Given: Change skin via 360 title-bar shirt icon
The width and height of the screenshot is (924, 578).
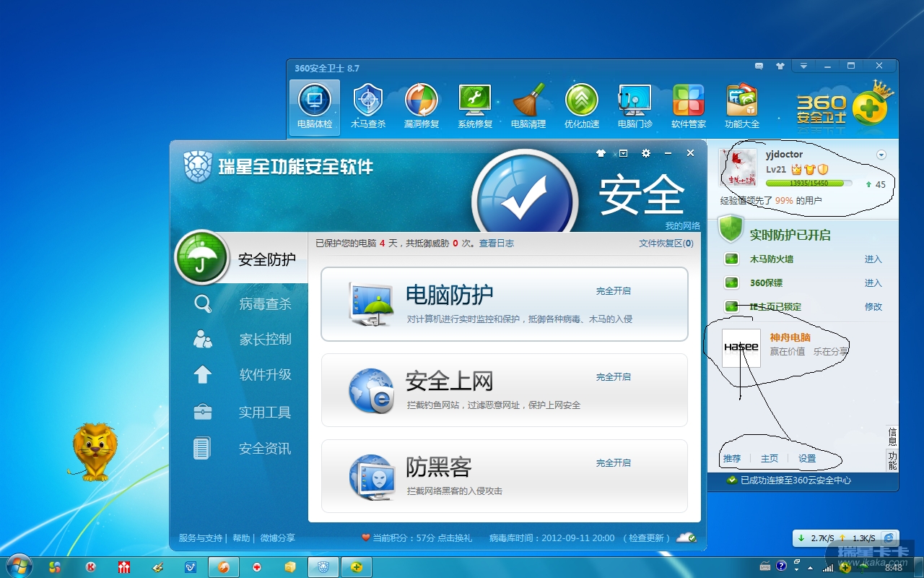Looking at the screenshot, I should 780,66.
